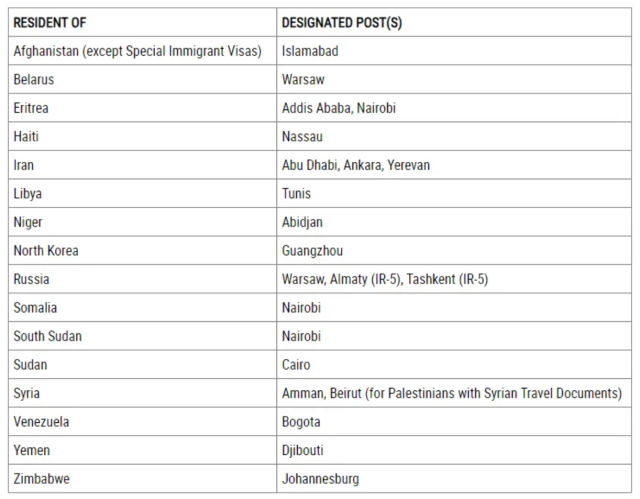The image size is (640, 499).
Task: Click the Guangzhou post cell
Action: pyautogui.click(x=454, y=251)
